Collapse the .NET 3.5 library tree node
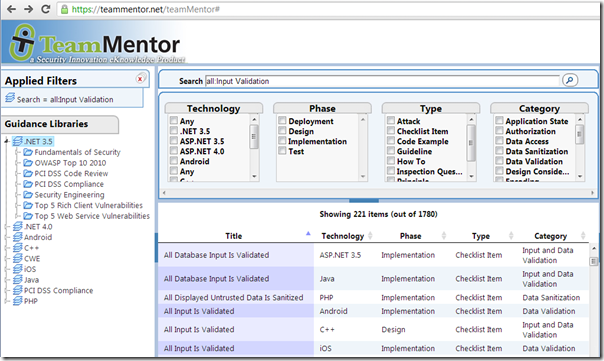Screen dimensions: 604x361 [7, 141]
